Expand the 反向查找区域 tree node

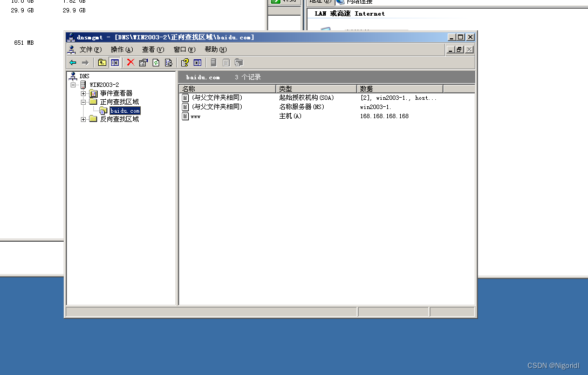83,120
